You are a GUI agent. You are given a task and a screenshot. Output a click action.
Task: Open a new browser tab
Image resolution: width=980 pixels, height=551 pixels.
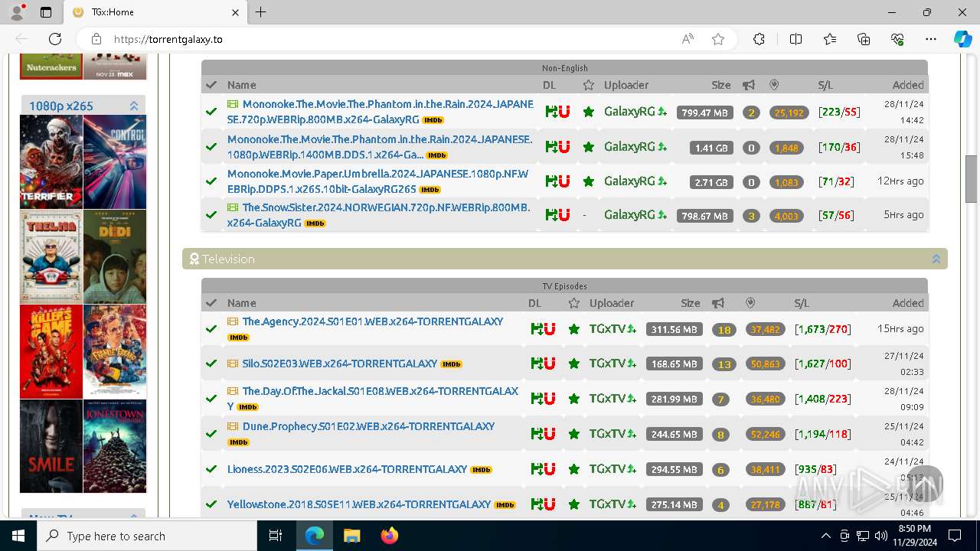(260, 12)
